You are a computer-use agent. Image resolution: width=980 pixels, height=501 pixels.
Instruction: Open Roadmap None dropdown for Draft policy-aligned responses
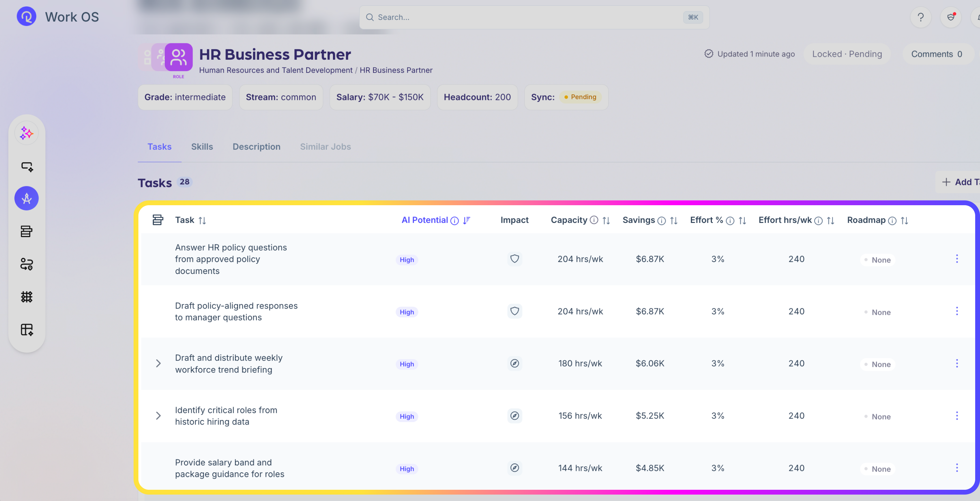877,312
